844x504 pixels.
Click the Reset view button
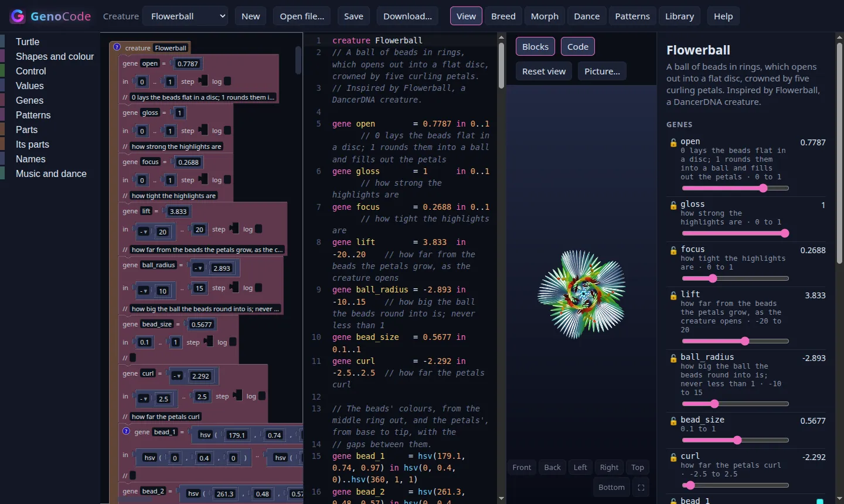[544, 71]
